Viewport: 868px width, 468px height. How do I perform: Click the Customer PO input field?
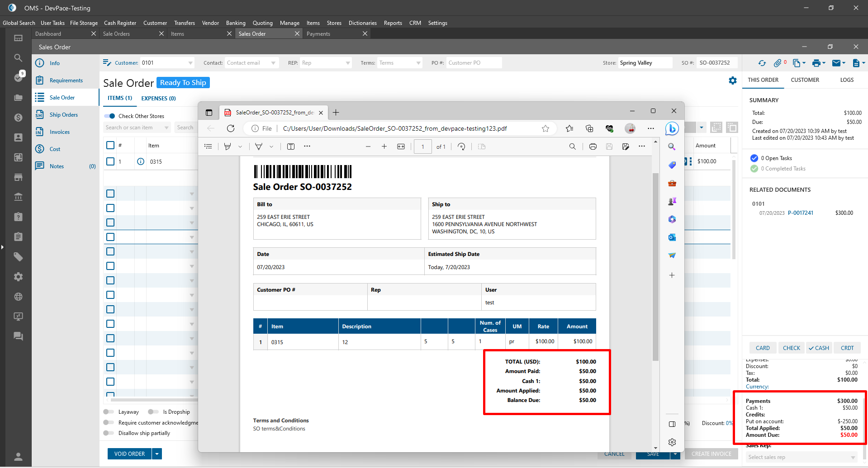pyautogui.click(x=474, y=63)
